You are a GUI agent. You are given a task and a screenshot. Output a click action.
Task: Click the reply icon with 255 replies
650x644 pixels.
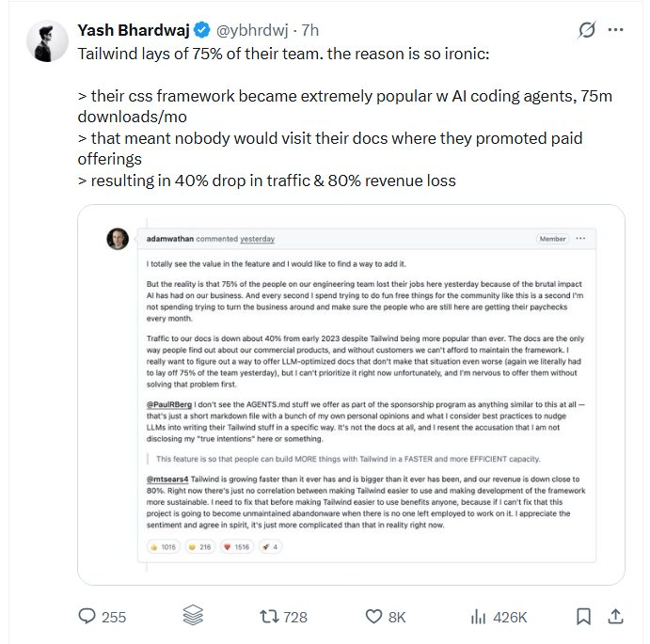coord(87,616)
